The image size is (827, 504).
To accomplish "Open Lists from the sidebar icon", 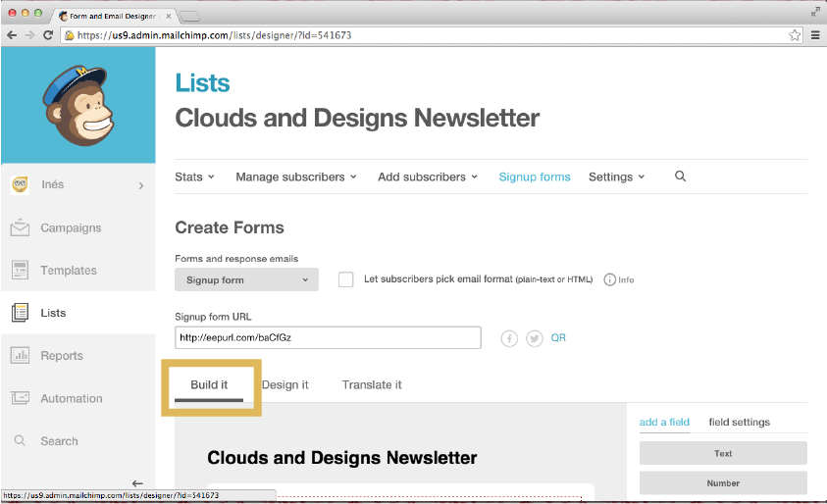I will [x=20, y=313].
